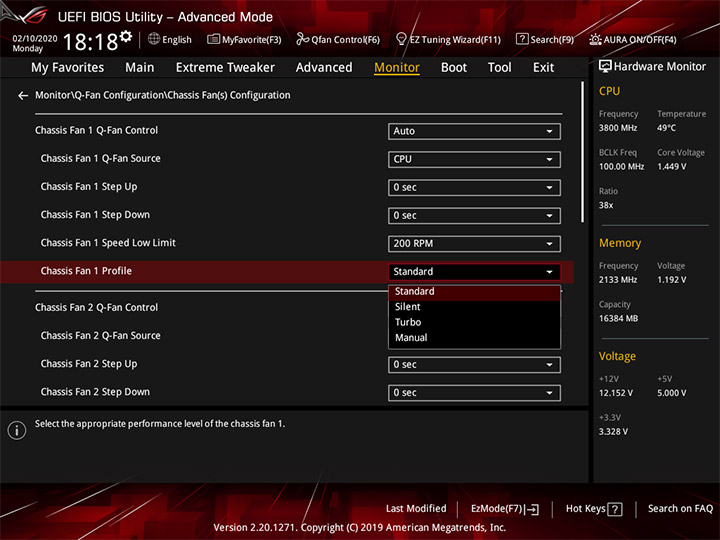Click the Monitor\Q-Fan Configuration breadcrumb path

pyautogui.click(x=163, y=95)
